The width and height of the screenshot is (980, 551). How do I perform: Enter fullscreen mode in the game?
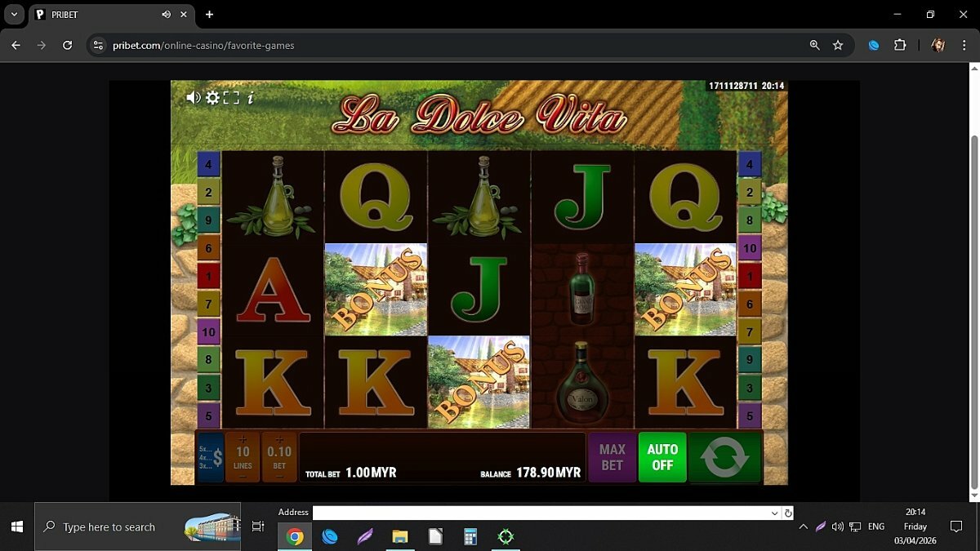[231, 98]
